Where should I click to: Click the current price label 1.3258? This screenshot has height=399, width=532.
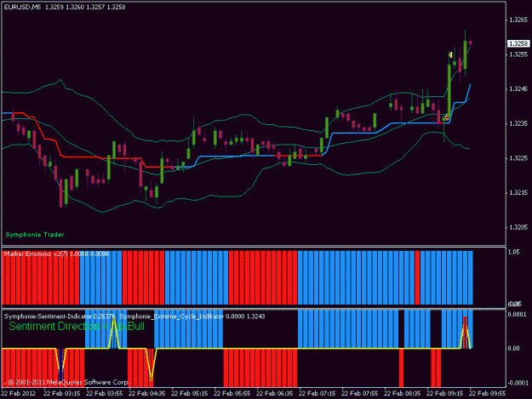(x=518, y=43)
